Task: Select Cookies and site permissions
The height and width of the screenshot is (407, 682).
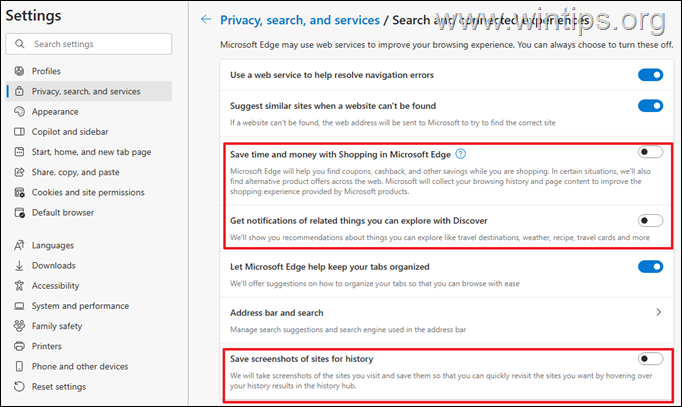Action: click(87, 192)
